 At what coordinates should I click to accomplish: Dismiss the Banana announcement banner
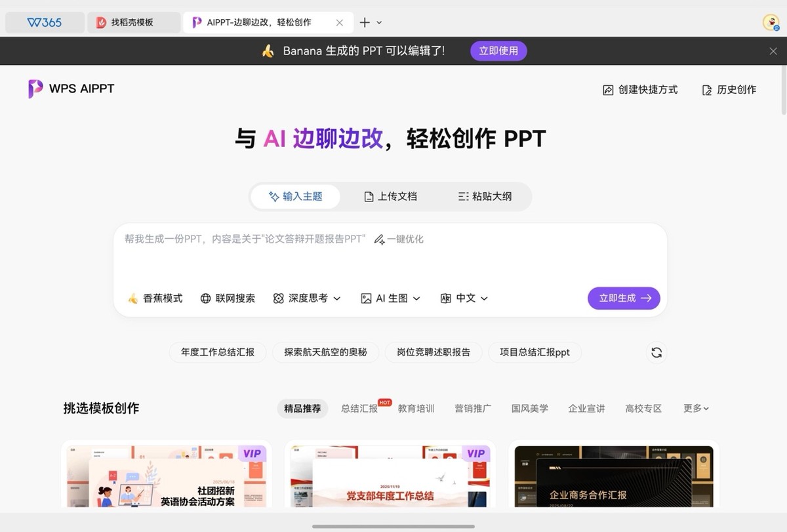tap(773, 51)
